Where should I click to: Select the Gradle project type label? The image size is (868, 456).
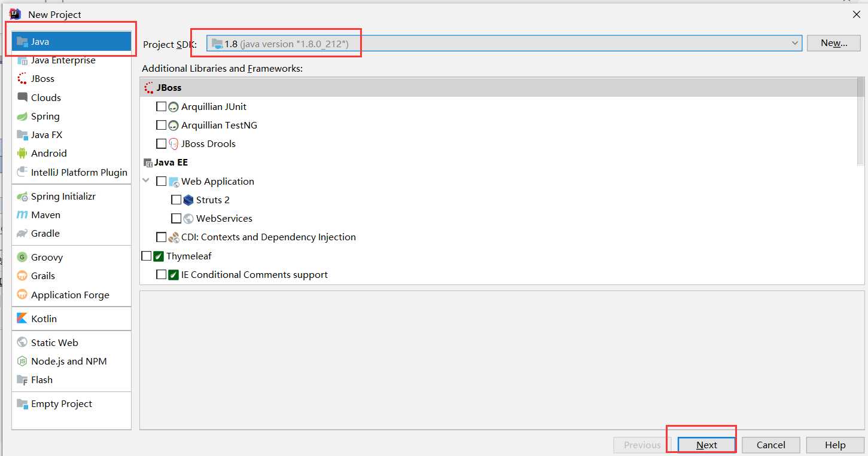click(45, 234)
